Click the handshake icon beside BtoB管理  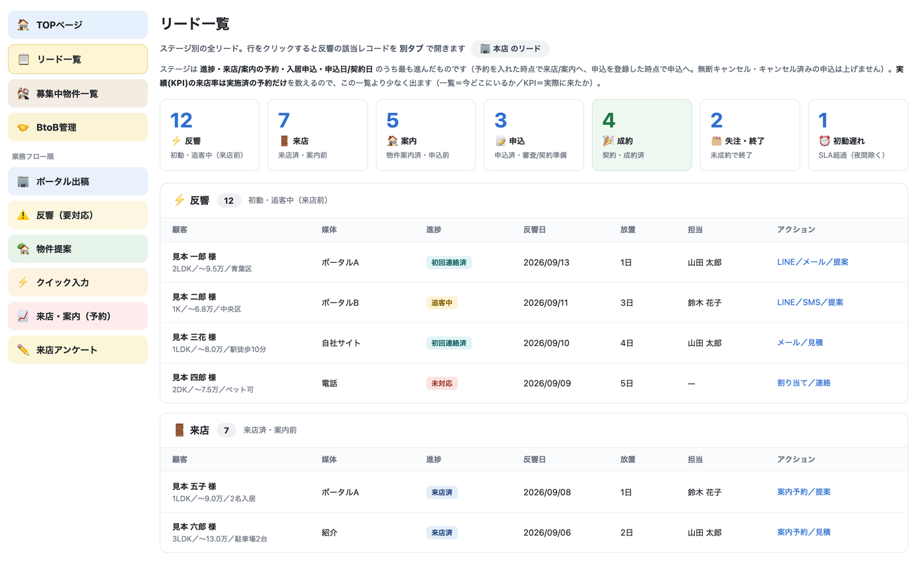point(23,127)
